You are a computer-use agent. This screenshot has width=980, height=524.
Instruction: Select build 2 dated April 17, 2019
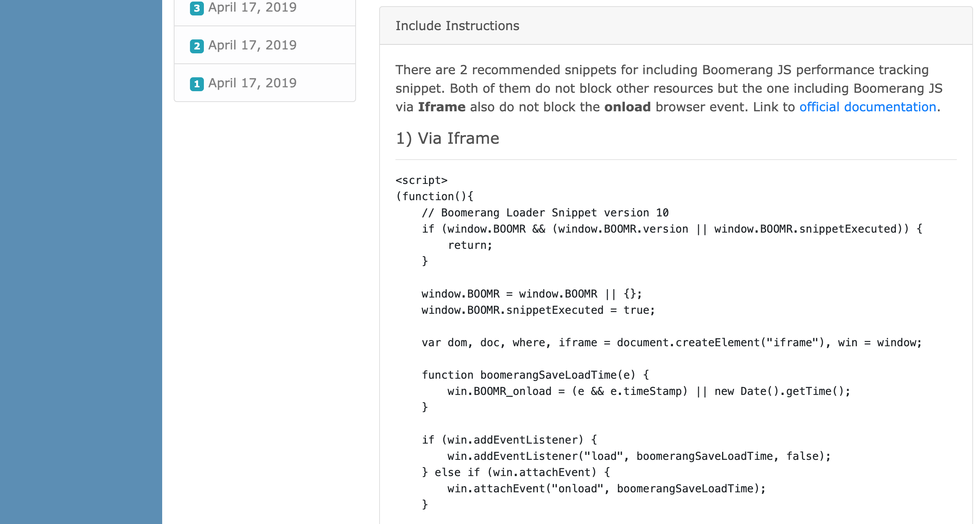click(x=252, y=45)
